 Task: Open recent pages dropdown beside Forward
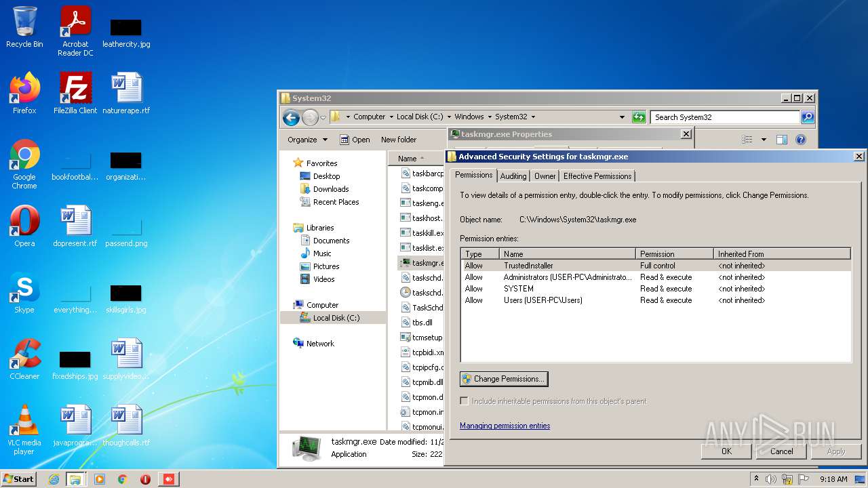coord(323,117)
